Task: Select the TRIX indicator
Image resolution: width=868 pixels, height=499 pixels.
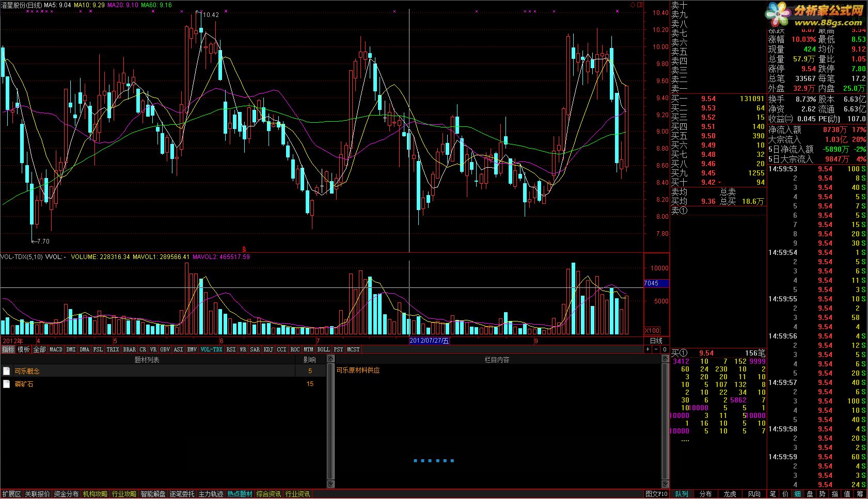Action: point(113,349)
